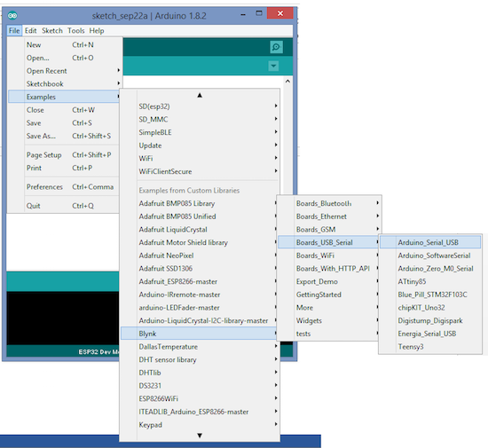
Task: Open the Arduino_Serial_USB example
Action: pos(430,242)
